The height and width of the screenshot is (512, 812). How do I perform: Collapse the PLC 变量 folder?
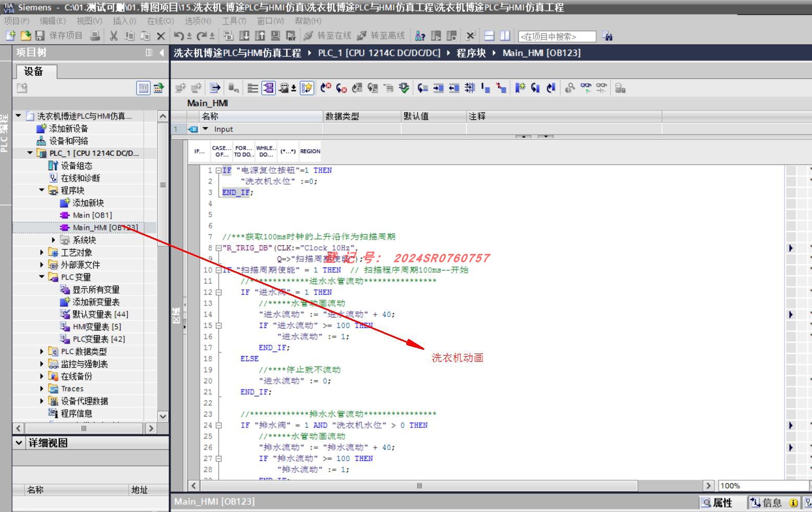click(x=42, y=277)
